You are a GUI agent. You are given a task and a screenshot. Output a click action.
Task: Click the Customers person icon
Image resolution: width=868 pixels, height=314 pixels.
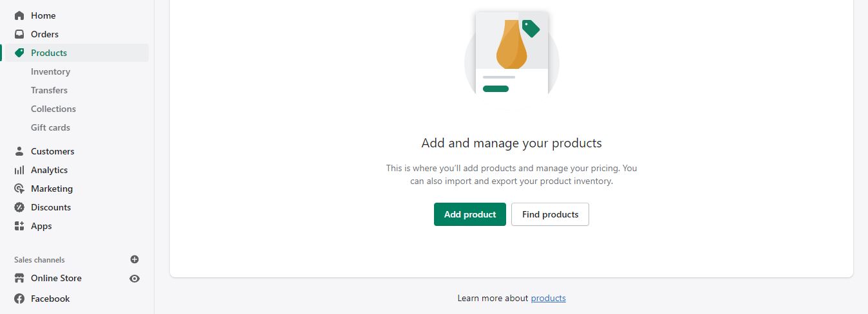coord(19,151)
